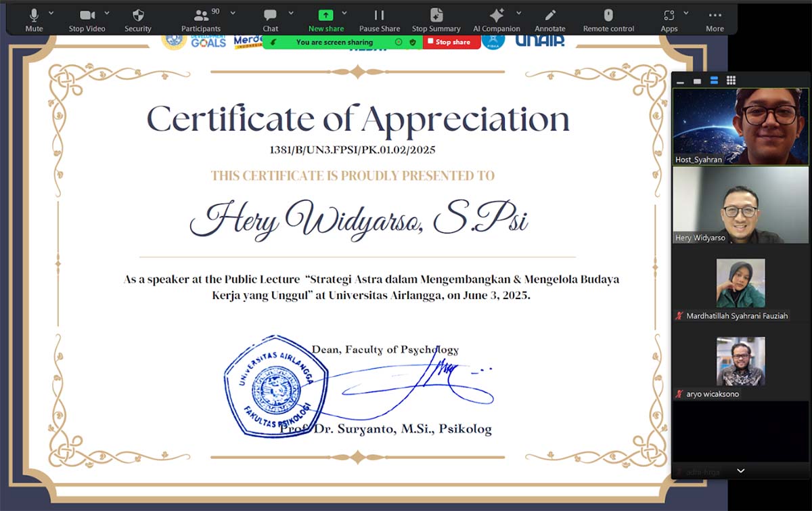Image resolution: width=812 pixels, height=511 pixels.
Task: Click the Host_Syahran name label
Action: (x=698, y=160)
